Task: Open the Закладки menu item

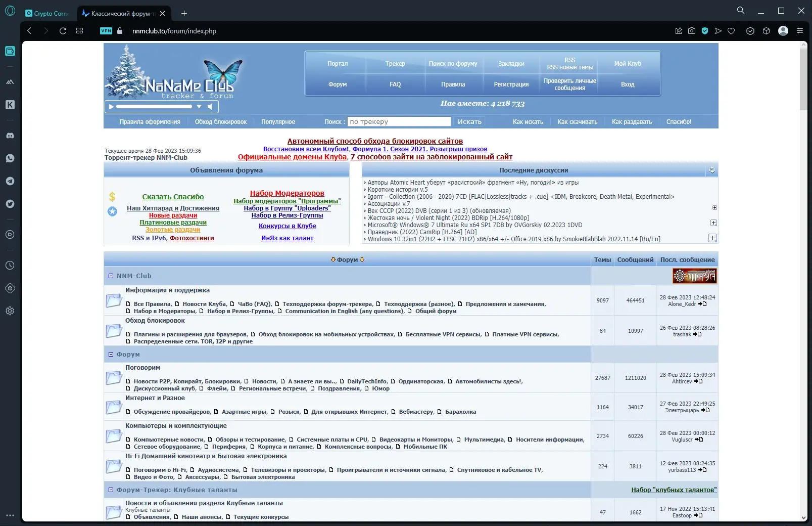Action: (511, 64)
